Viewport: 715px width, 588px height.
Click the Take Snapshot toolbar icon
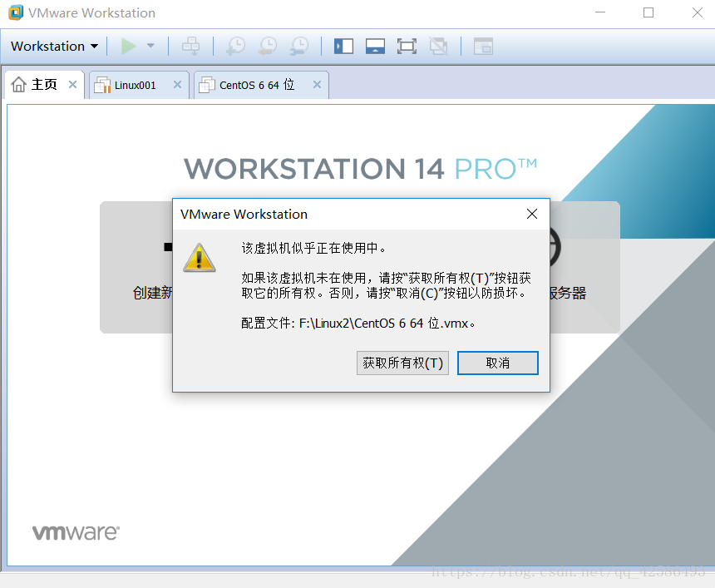click(236, 46)
